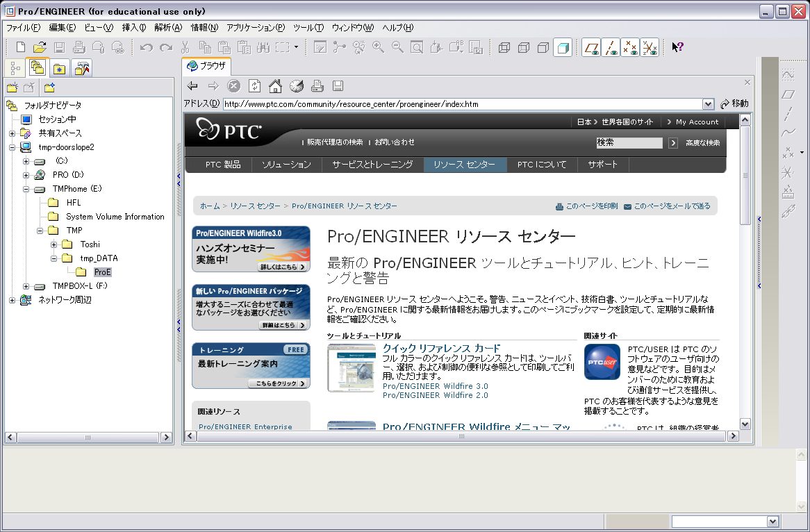Click the zoom in magnifier icon
The image size is (810, 532).
click(378, 47)
